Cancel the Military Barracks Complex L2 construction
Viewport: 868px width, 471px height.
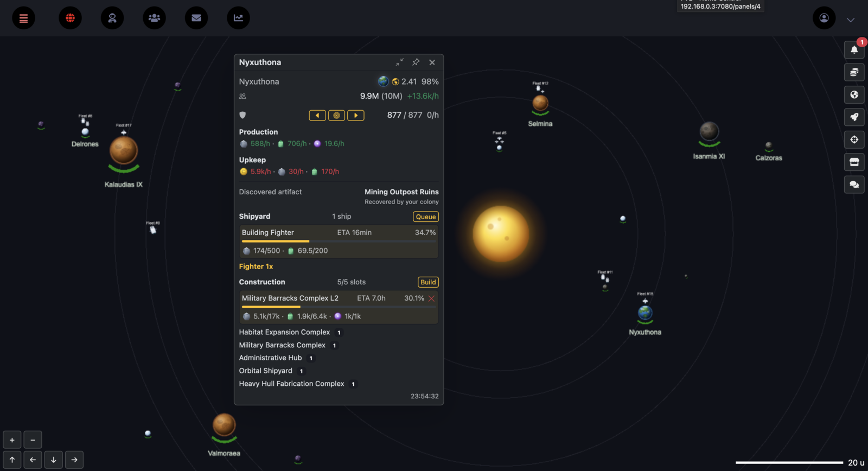[x=431, y=298]
